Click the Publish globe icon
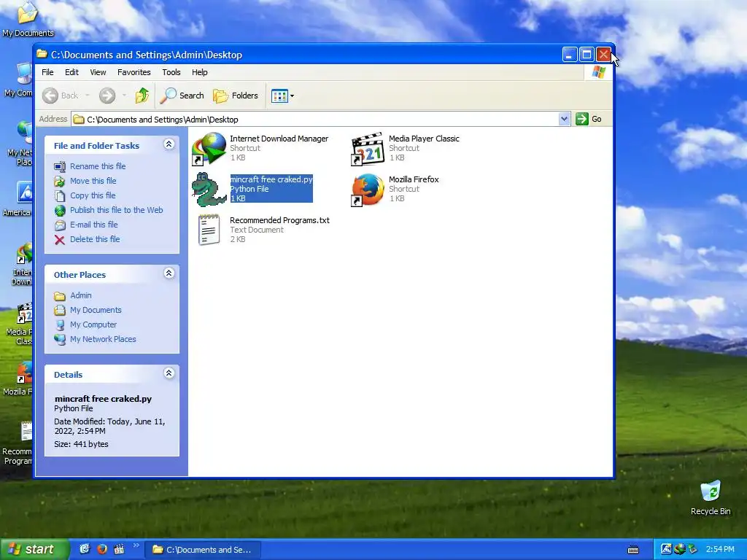 point(60,211)
